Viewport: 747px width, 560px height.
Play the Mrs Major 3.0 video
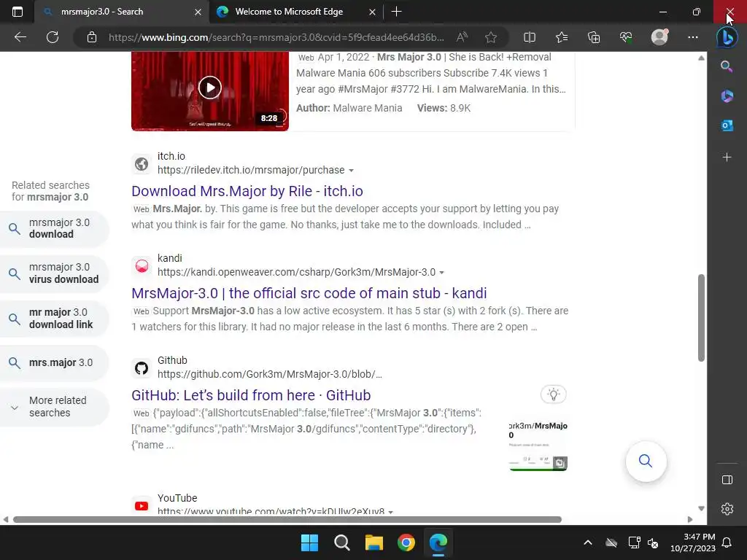click(210, 87)
